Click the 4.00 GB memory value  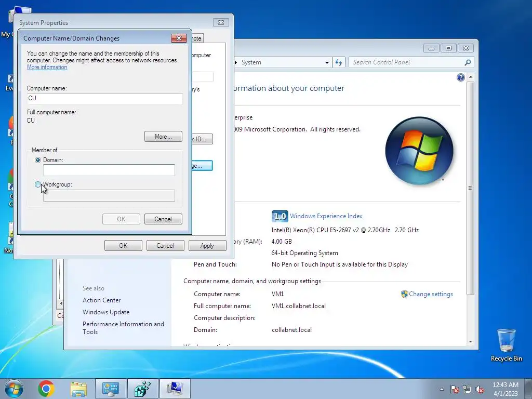(282, 242)
